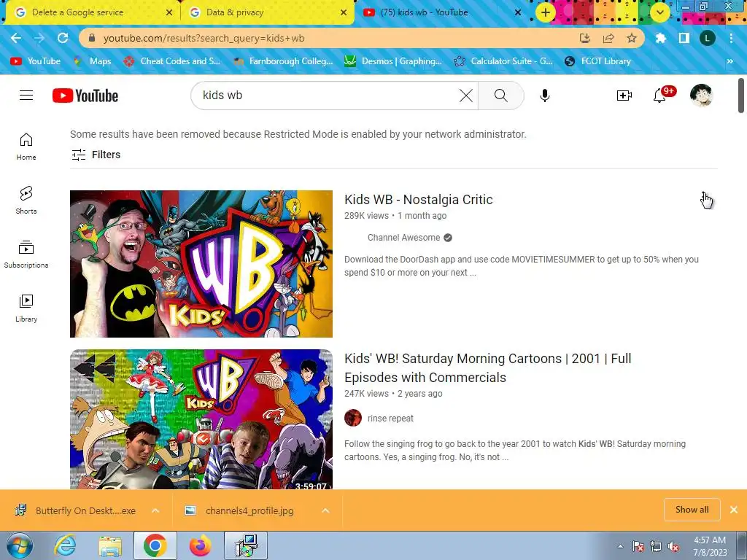Open Firefox from the taskbar
747x560 pixels.
click(200, 545)
